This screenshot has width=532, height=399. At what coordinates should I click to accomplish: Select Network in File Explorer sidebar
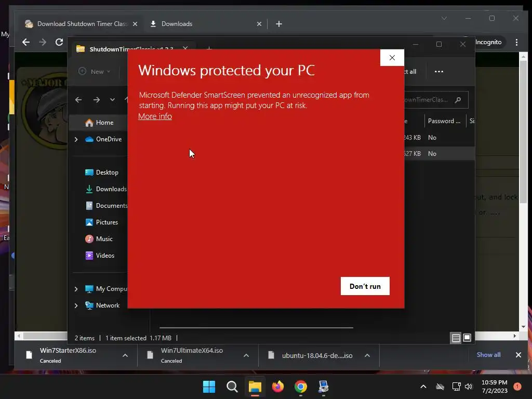point(102,305)
